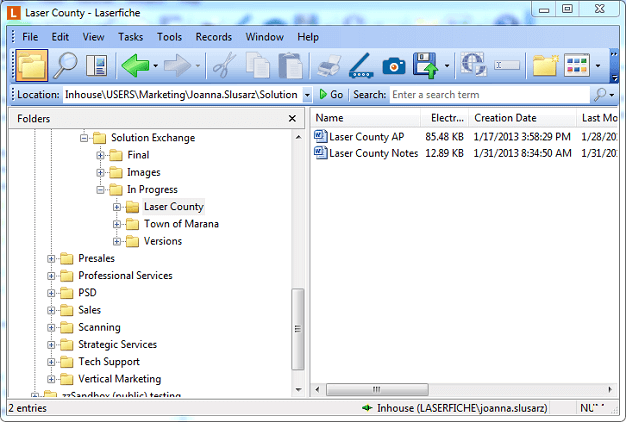Click the folder browser toolbar icon

[x=32, y=65]
